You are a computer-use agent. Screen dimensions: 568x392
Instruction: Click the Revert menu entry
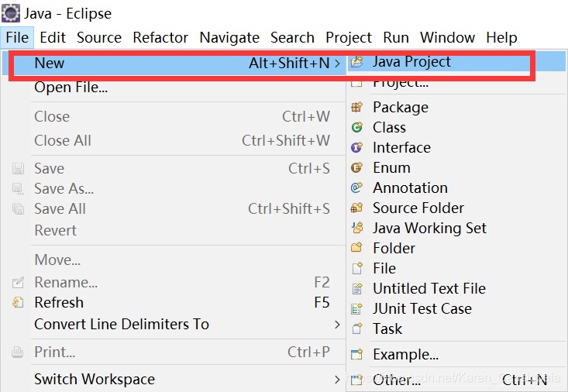(174, 230)
